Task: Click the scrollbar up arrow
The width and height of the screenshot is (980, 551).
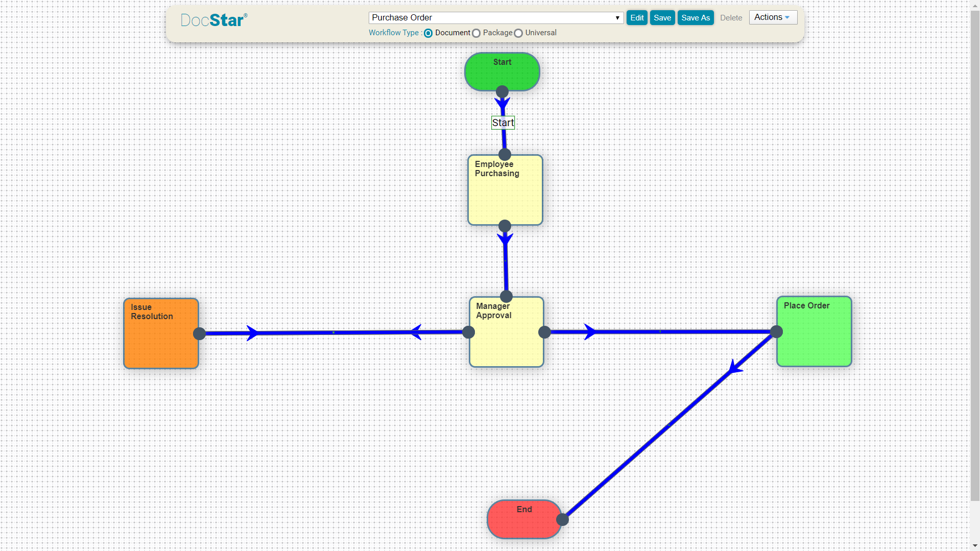Action: pyautogui.click(x=975, y=5)
